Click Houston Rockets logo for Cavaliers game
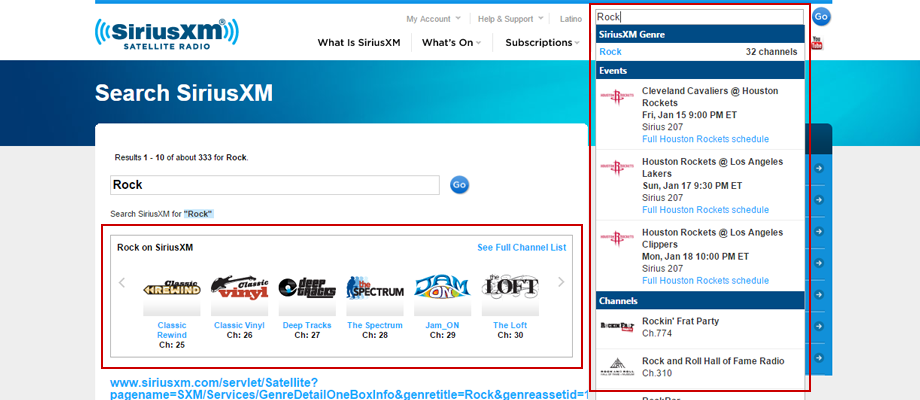This screenshot has width=920, height=400. (617, 96)
